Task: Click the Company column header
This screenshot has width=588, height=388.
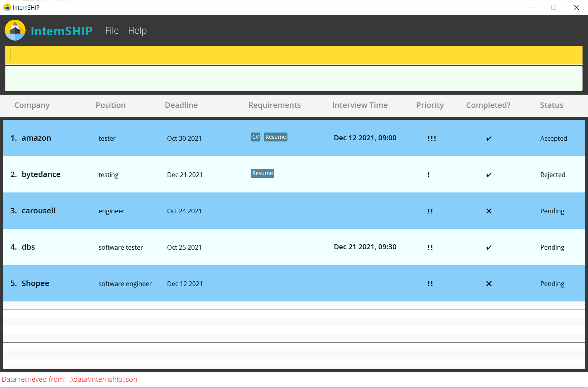Action: click(32, 105)
